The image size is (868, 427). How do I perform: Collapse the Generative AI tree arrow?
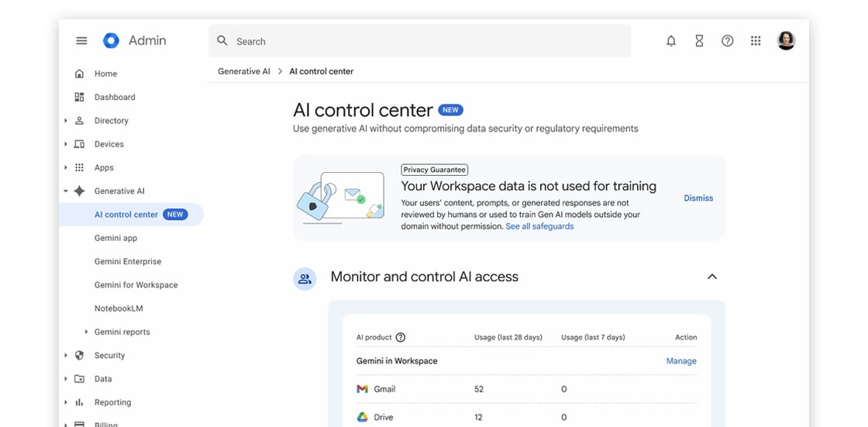(65, 191)
